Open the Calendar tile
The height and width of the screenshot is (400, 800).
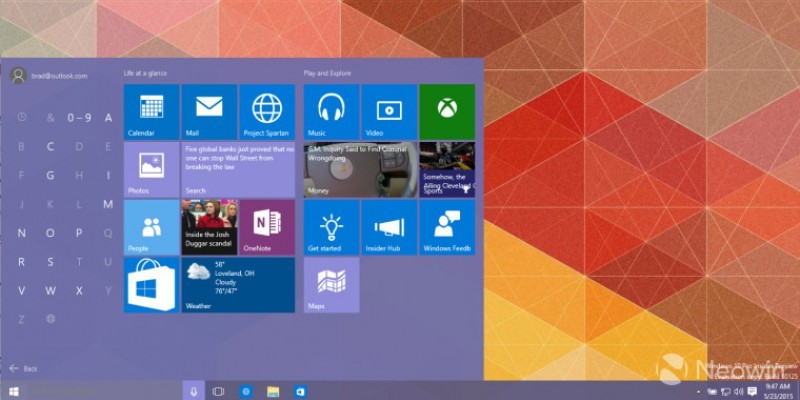[x=152, y=112]
